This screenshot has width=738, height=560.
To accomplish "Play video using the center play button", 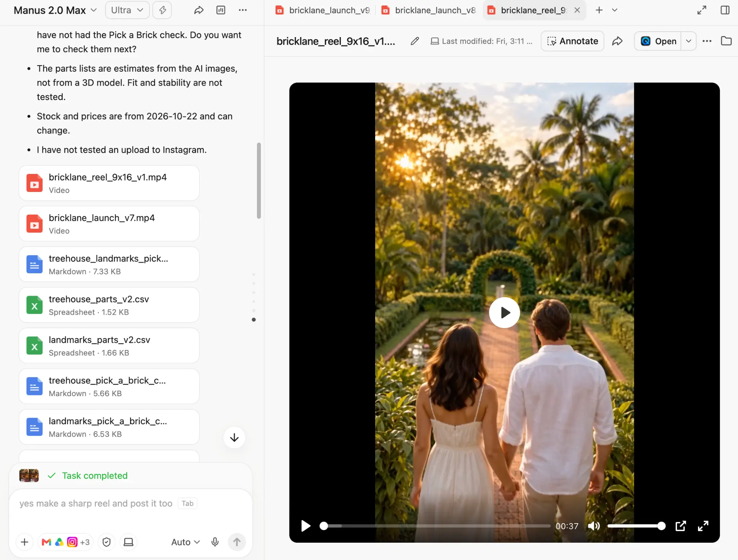I will [504, 313].
